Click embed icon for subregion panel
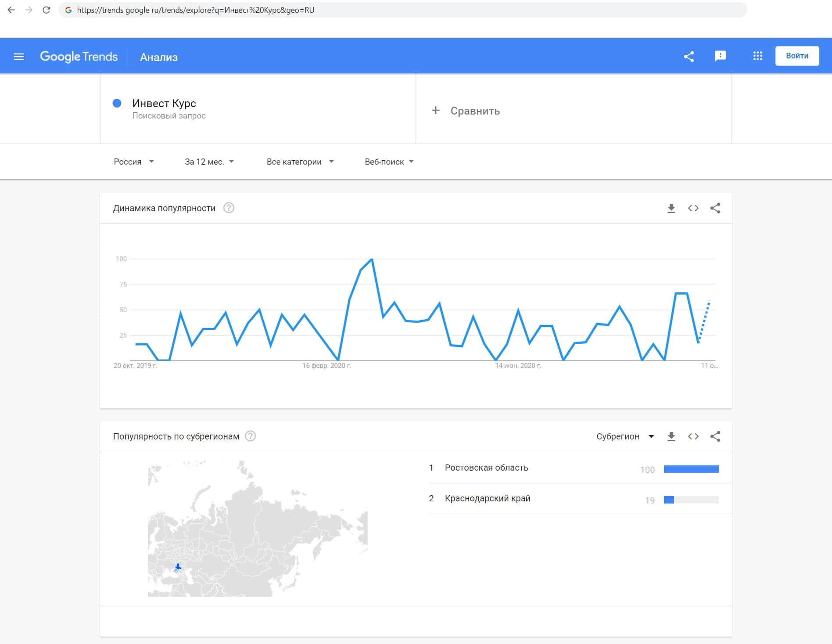The image size is (832, 644). pyautogui.click(x=693, y=437)
